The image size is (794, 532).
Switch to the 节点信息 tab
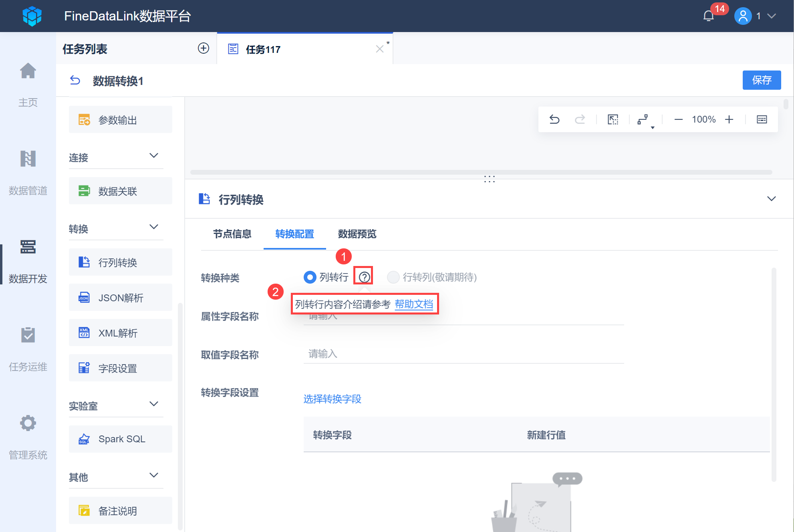[232, 234]
